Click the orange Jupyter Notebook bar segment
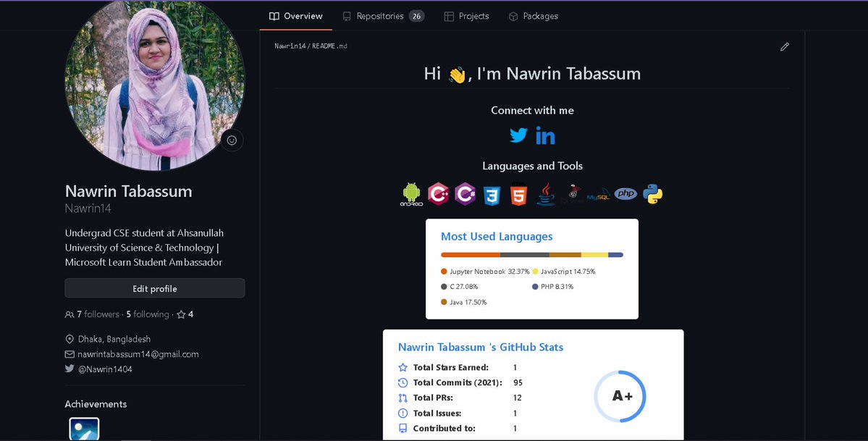 [471, 255]
